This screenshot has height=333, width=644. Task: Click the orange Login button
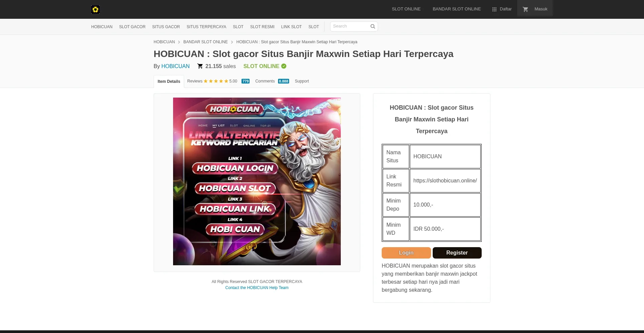click(406, 253)
